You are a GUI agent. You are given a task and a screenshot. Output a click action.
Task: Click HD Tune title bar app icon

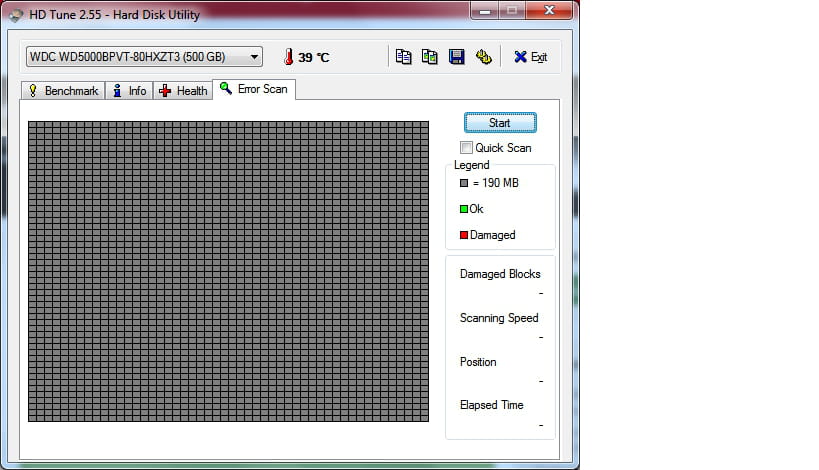[16, 15]
